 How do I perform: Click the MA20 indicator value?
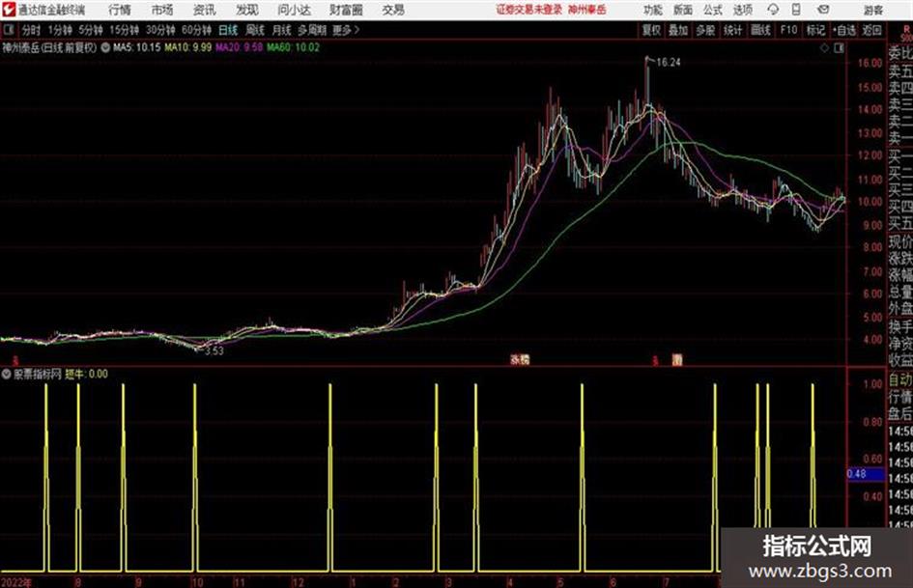(x=240, y=47)
